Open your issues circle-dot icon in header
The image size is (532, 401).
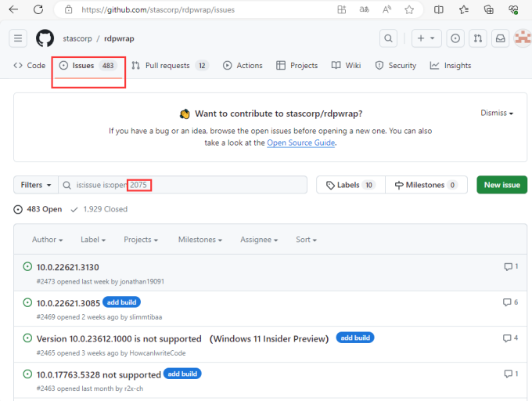click(455, 38)
